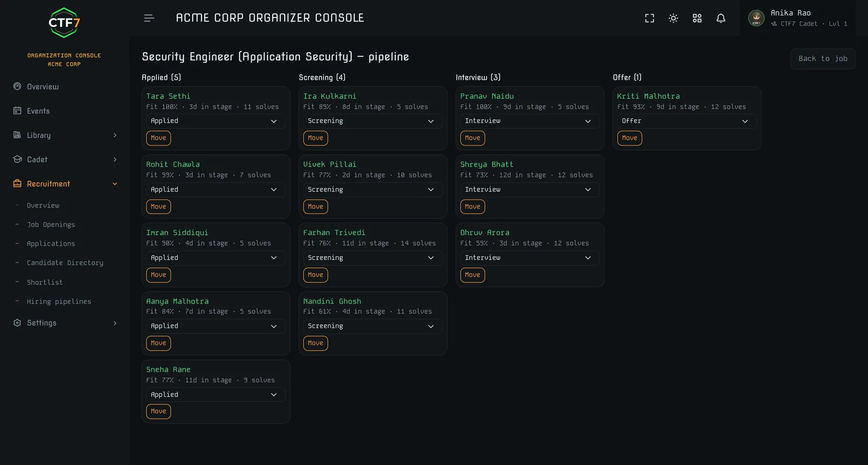Click the Recruitment briefcase icon

(x=17, y=183)
